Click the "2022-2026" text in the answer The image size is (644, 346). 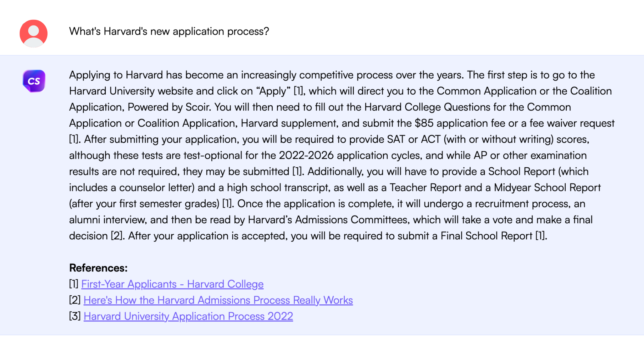306,155
